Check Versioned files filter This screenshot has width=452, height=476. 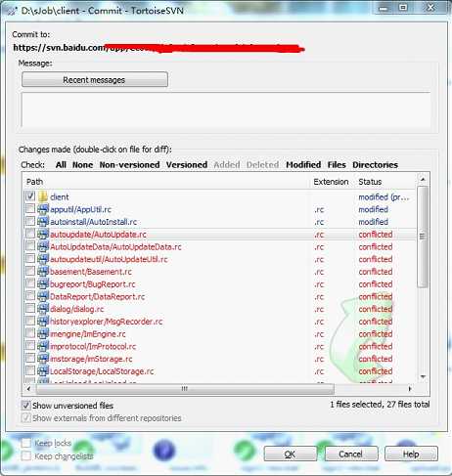pos(187,165)
